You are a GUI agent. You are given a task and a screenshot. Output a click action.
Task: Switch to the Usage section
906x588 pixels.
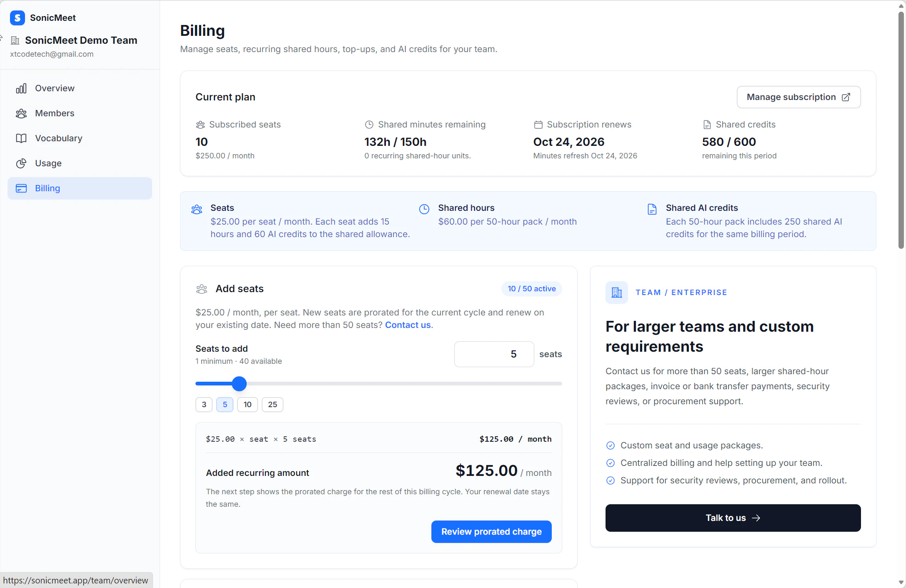(80, 163)
